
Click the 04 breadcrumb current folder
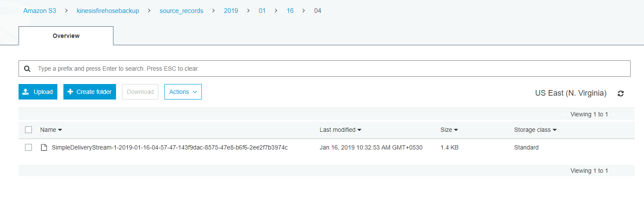317,11
